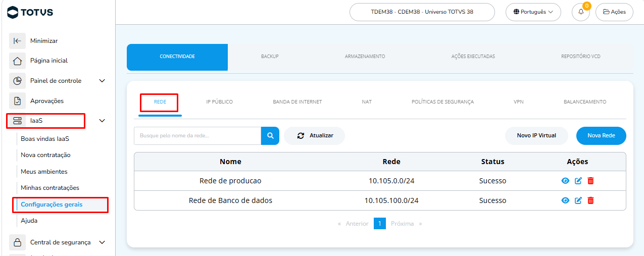Open the AÇÕES EXECUTADAS tab
644x256 pixels.
[x=473, y=57]
